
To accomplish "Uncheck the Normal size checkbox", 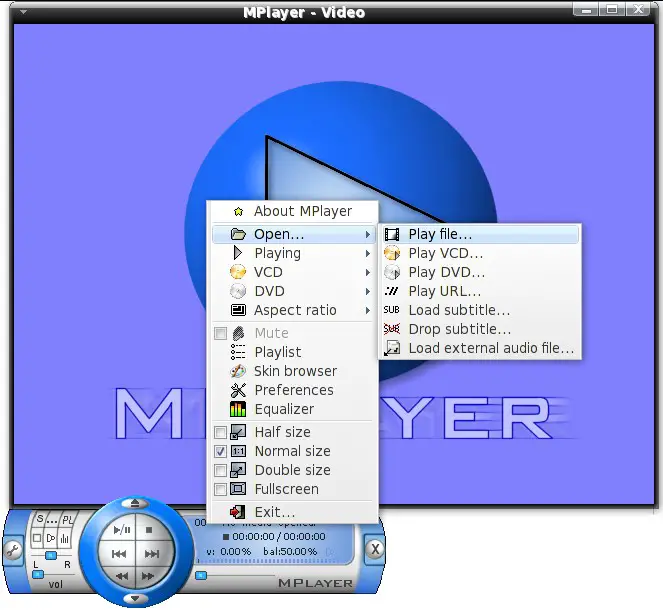I will point(220,451).
